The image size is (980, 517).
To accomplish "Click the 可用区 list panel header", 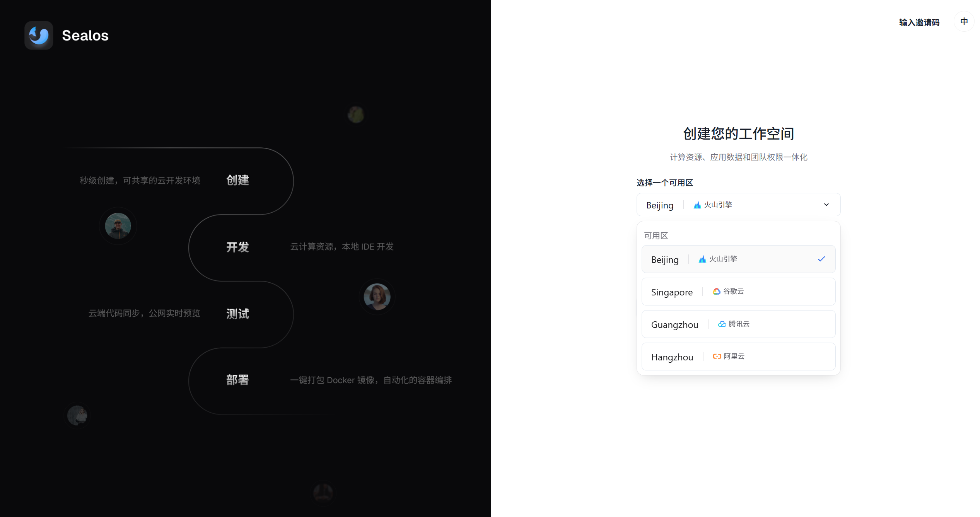I will (x=656, y=235).
